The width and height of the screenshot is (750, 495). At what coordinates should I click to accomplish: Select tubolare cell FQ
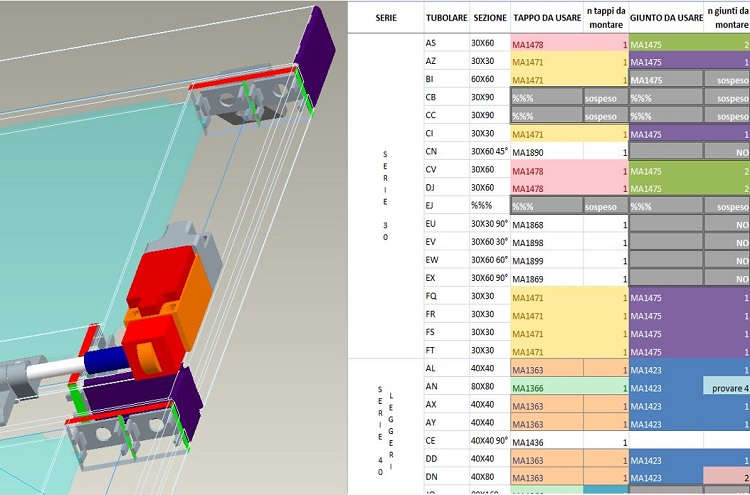click(x=446, y=296)
